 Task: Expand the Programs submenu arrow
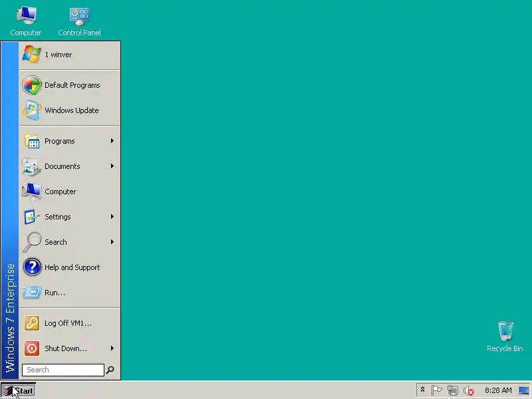(x=112, y=141)
